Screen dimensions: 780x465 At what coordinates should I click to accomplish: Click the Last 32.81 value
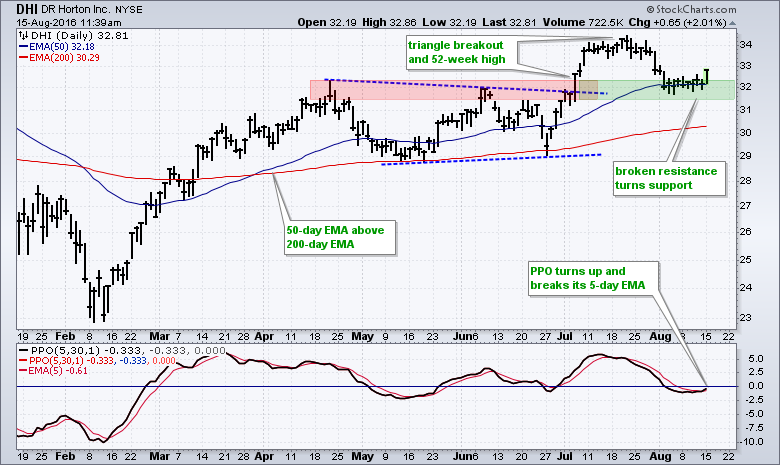tap(509, 22)
